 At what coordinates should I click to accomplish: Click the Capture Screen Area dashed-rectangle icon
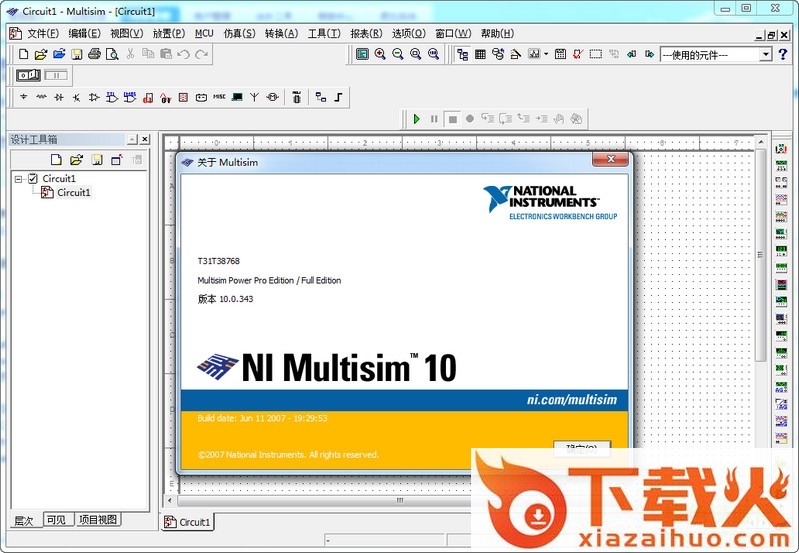[596, 54]
